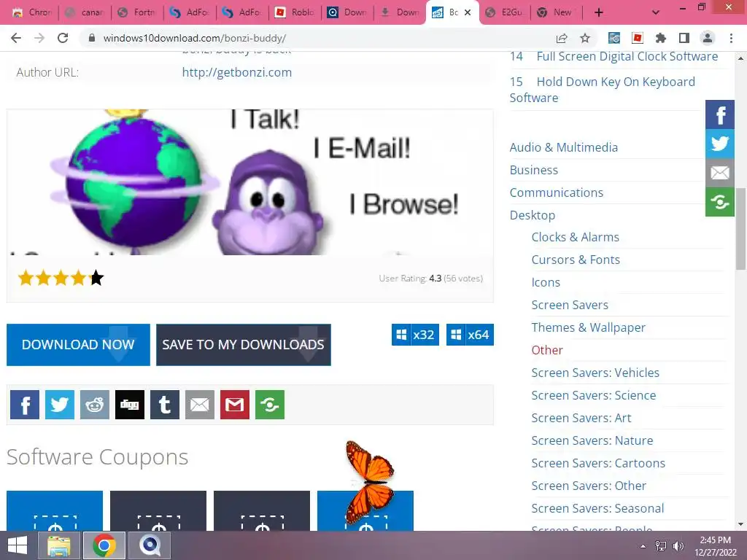Click the Bonzi Buddy screenshot image

pos(250,182)
